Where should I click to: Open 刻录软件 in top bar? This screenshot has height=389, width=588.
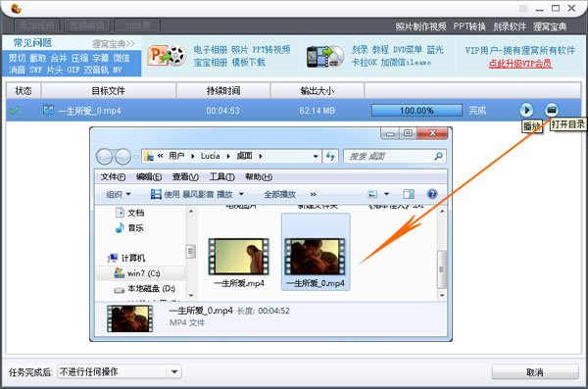point(510,26)
